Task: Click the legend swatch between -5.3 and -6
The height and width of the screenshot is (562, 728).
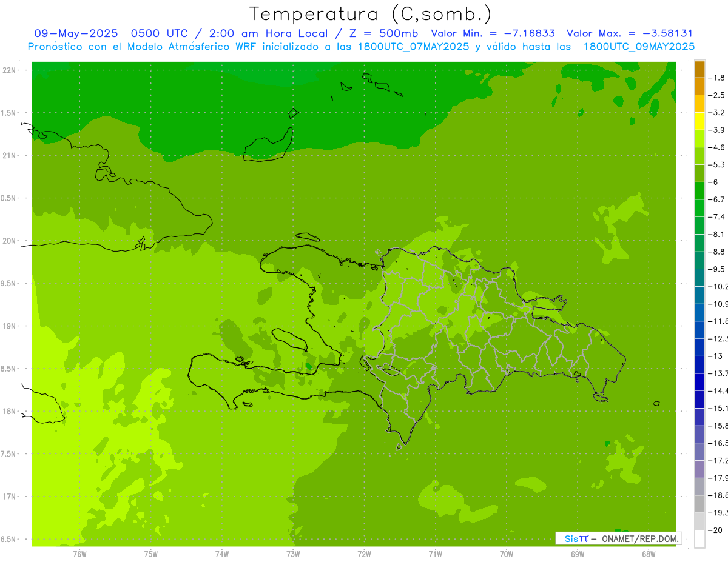Action: click(x=699, y=173)
